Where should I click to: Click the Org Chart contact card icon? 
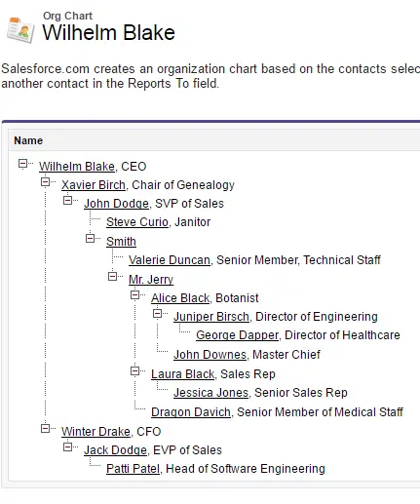tap(20, 30)
